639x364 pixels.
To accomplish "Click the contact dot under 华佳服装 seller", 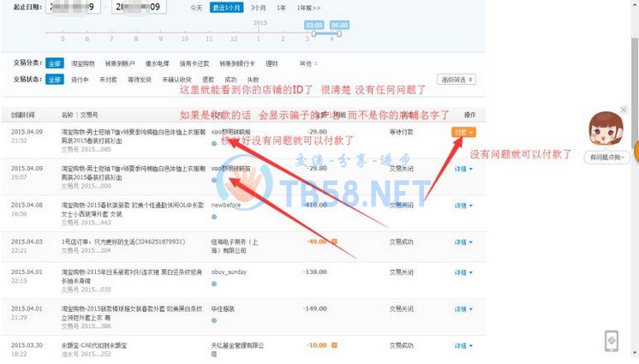I will click(x=214, y=319).
